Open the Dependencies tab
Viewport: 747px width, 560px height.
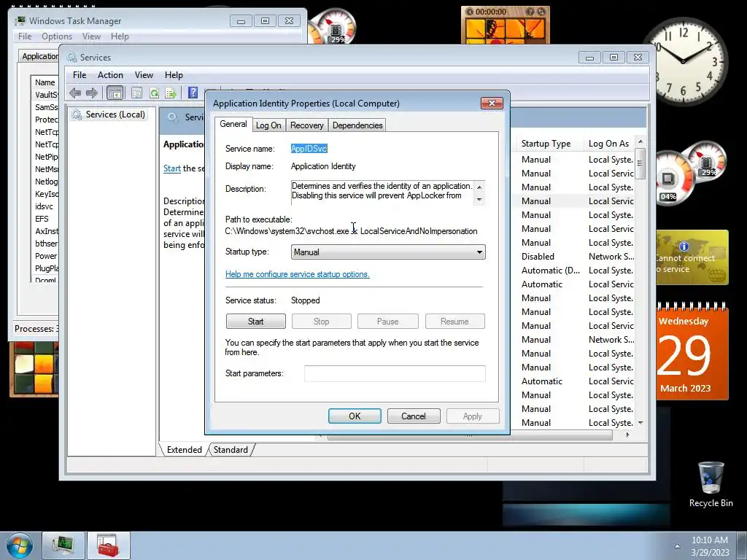tap(357, 125)
